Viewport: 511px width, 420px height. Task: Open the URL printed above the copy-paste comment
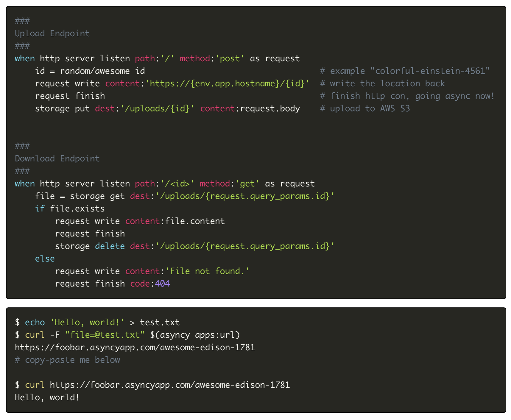135,347
